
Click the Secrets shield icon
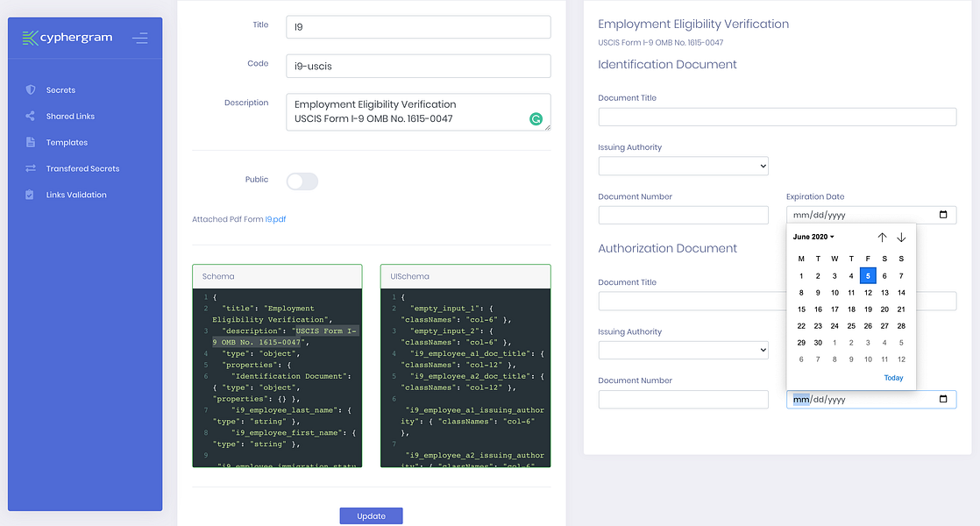pos(30,90)
